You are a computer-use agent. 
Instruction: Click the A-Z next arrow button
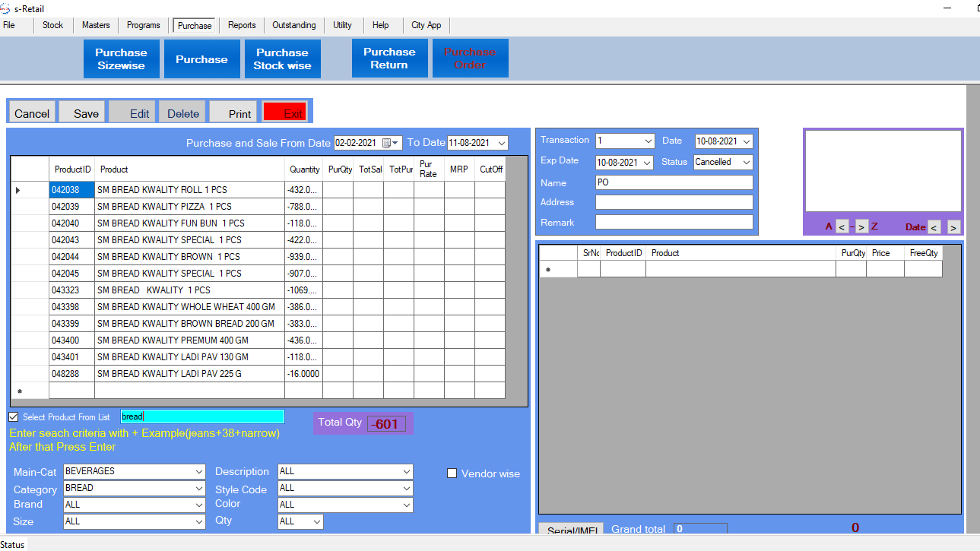point(861,226)
